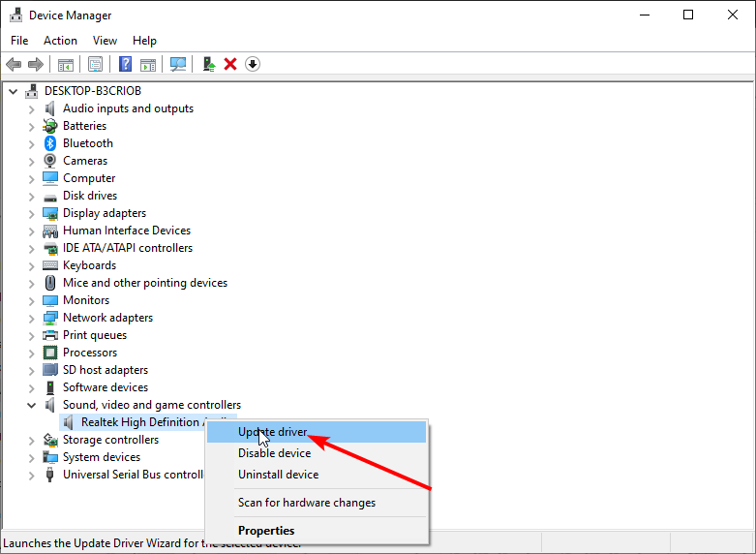Click the Universal Serial Bus icon
The image size is (756, 554).
49,475
